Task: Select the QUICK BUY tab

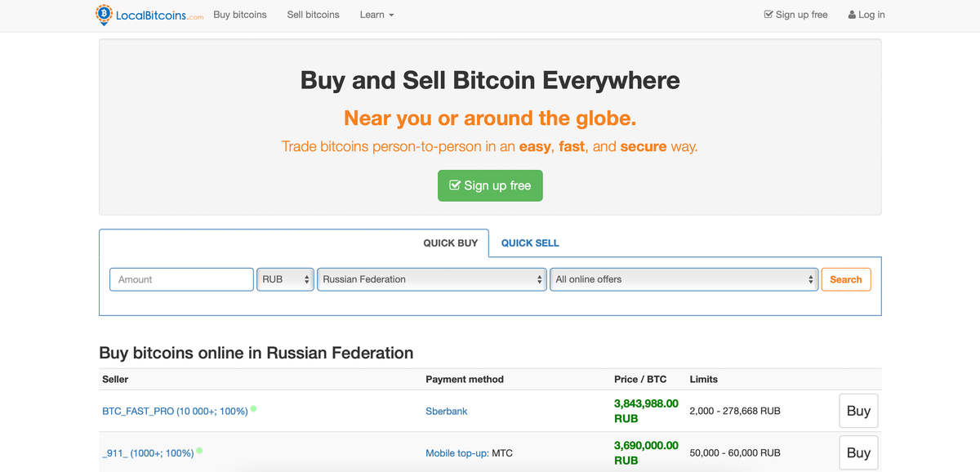Action: (x=451, y=243)
